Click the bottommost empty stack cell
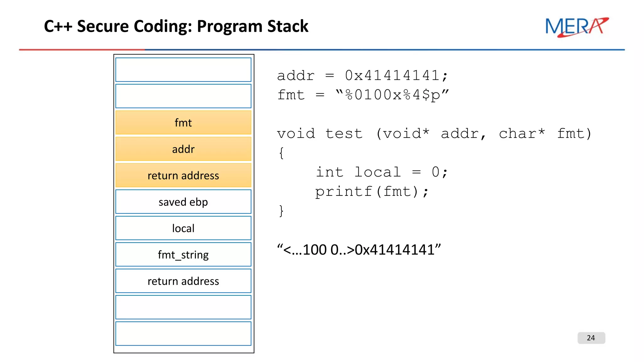The width and height of the screenshot is (644, 362). coord(183,333)
